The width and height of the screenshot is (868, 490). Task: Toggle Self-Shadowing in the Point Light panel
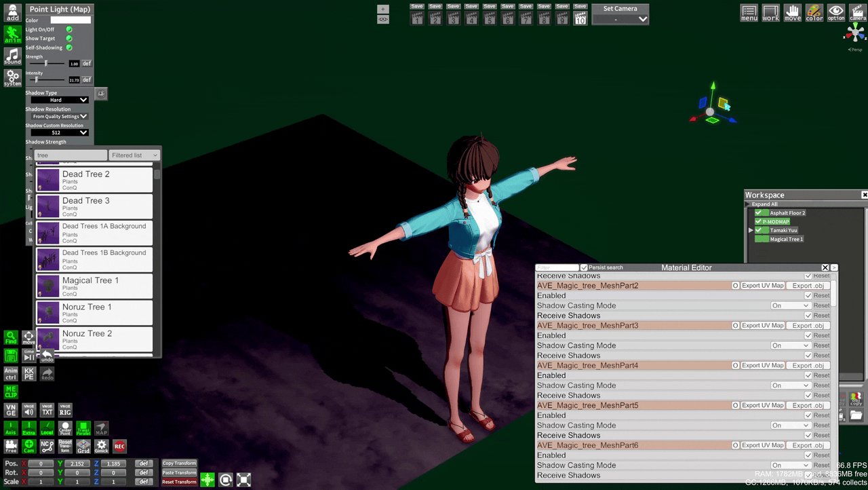(x=68, y=47)
